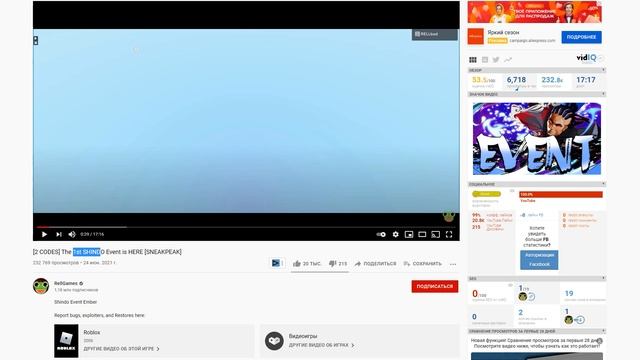This screenshot has height=360, width=640.
Task: Open the three-dot more actions menu
Action: pyautogui.click(x=453, y=264)
